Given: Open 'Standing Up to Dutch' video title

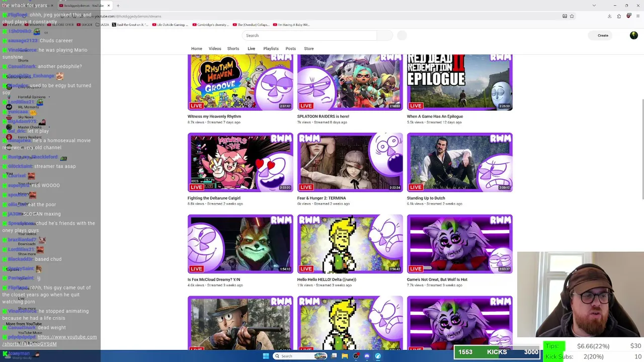Looking at the screenshot, I should [x=426, y=198].
